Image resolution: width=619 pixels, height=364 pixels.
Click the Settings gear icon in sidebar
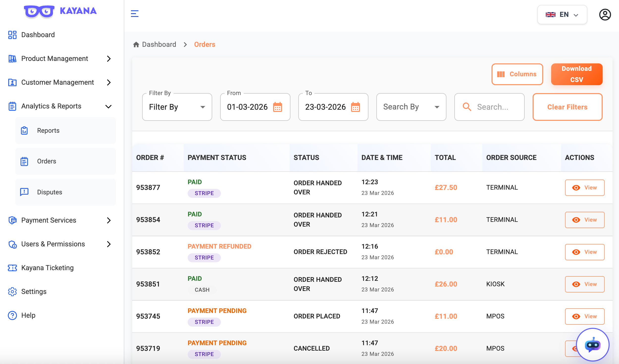click(x=12, y=292)
